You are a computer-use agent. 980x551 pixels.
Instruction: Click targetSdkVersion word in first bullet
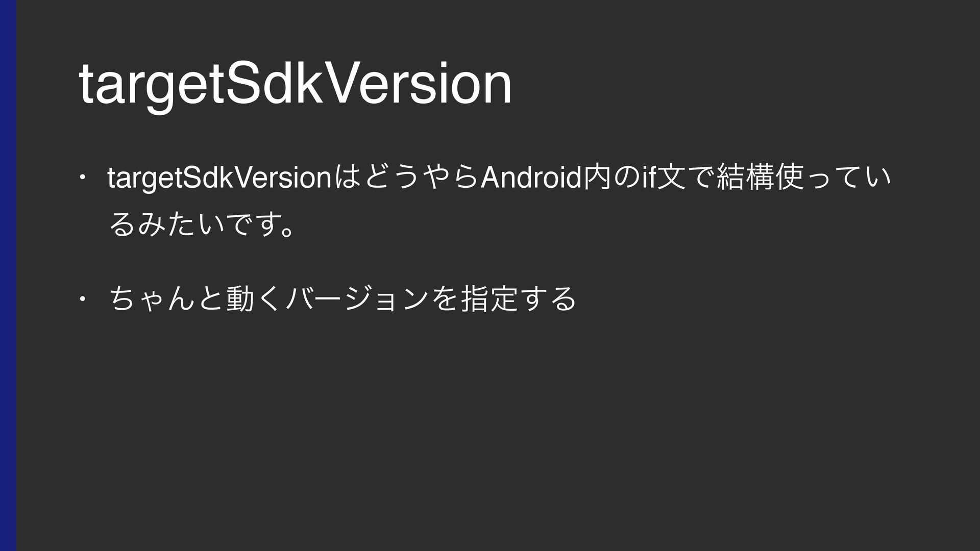pos(220,178)
